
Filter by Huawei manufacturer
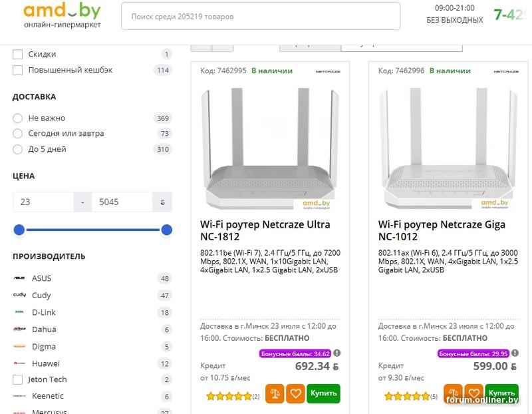tap(46, 363)
